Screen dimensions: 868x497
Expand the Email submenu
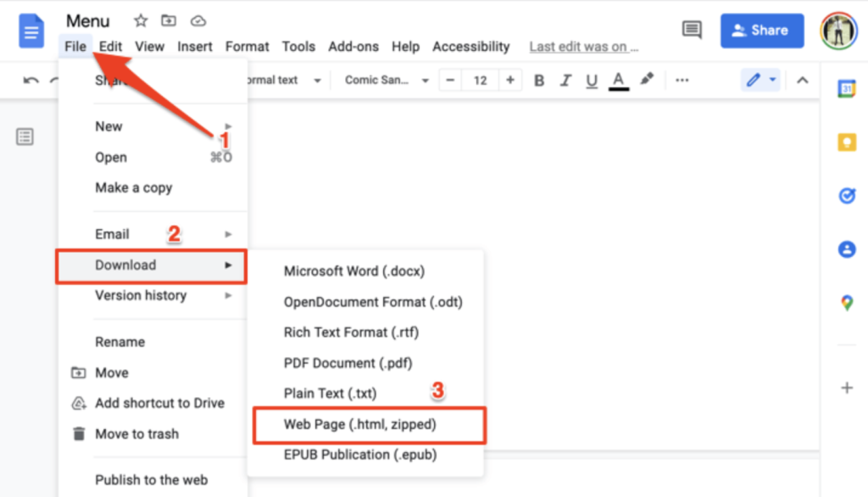click(x=153, y=234)
